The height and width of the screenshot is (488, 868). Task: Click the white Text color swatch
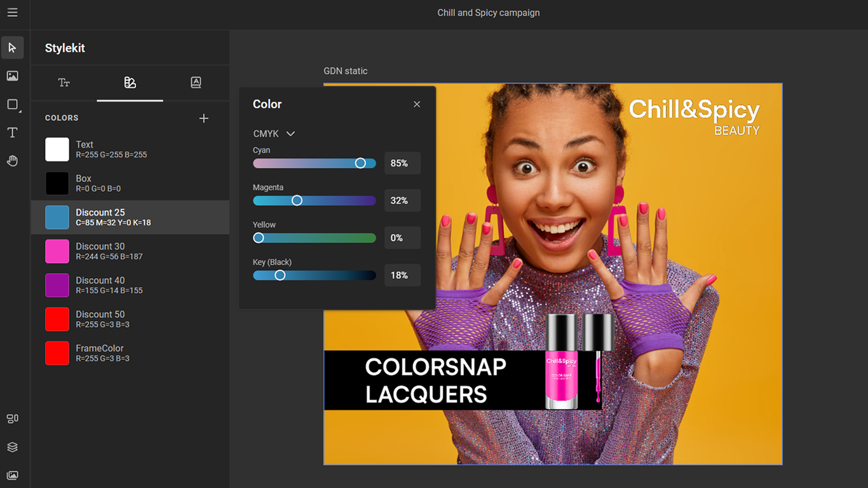tap(57, 150)
